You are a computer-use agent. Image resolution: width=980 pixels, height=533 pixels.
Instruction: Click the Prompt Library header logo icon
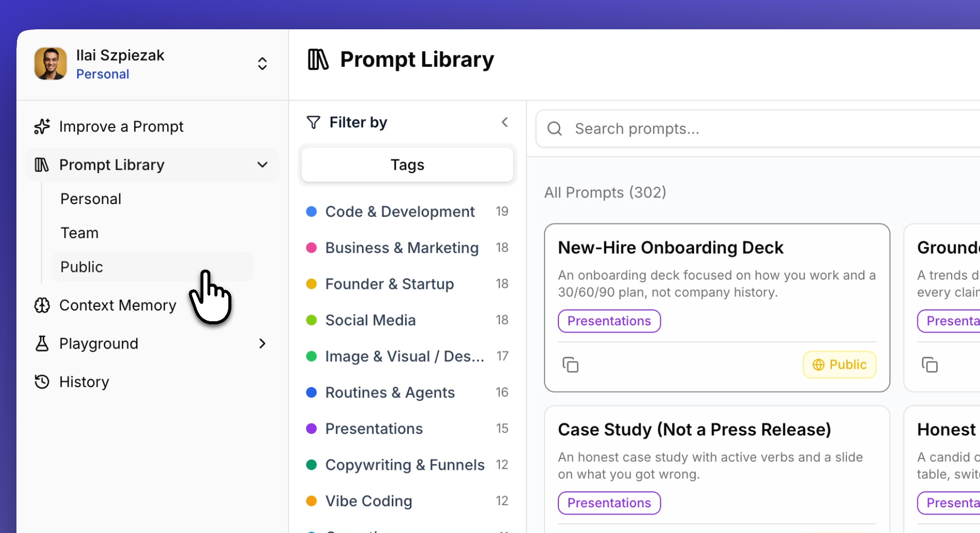point(318,60)
